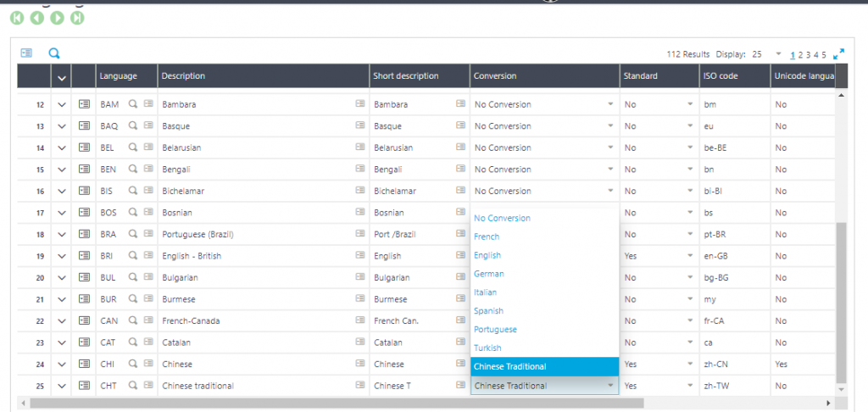Open translation icon for Chinese T short description

460,386
